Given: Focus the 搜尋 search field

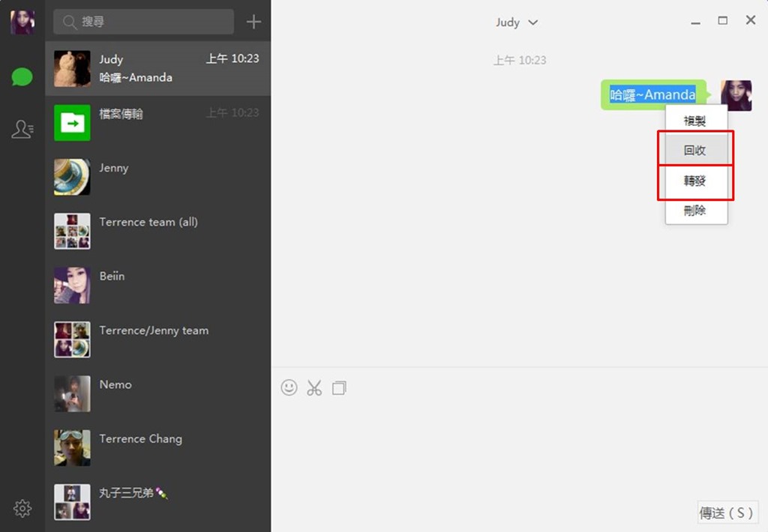Looking at the screenshot, I should pyautogui.click(x=143, y=22).
